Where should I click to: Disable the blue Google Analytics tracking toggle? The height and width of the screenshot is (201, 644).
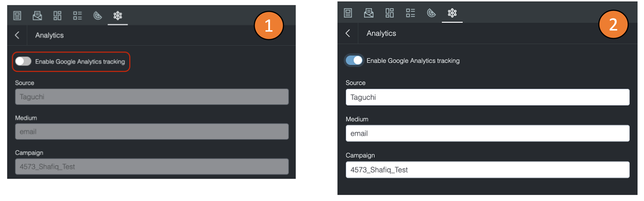tap(354, 60)
